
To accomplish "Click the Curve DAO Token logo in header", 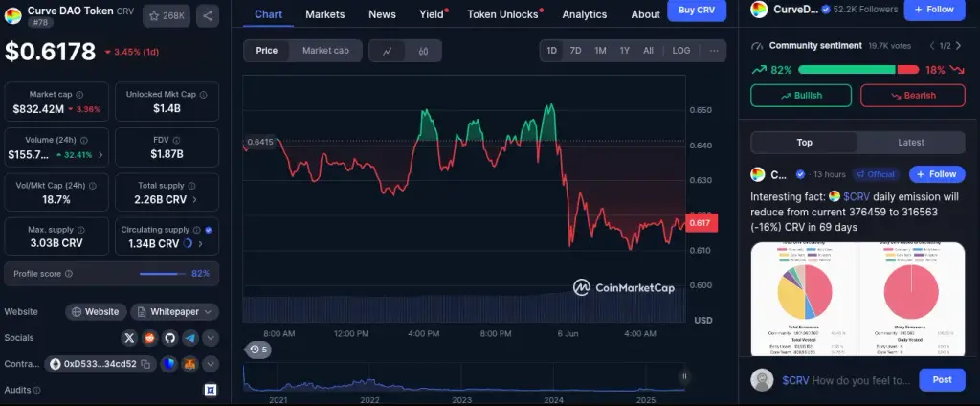I will [x=13, y=15].
